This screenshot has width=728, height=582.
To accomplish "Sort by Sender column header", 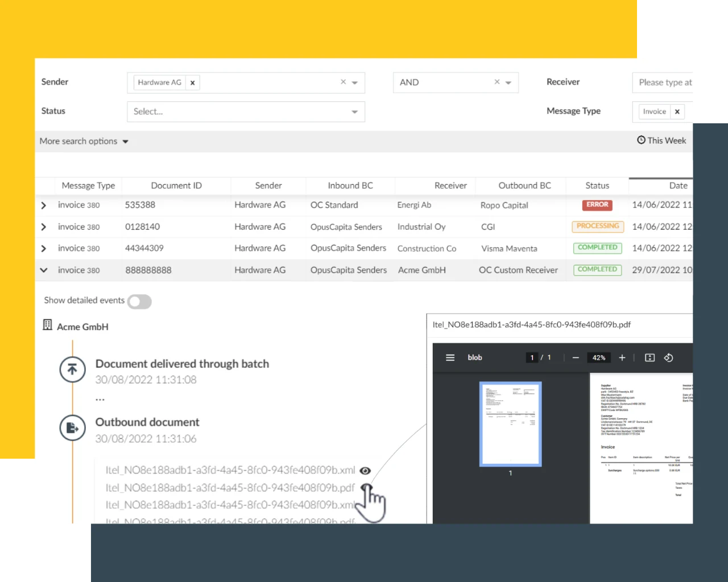I will click(268, 186).
